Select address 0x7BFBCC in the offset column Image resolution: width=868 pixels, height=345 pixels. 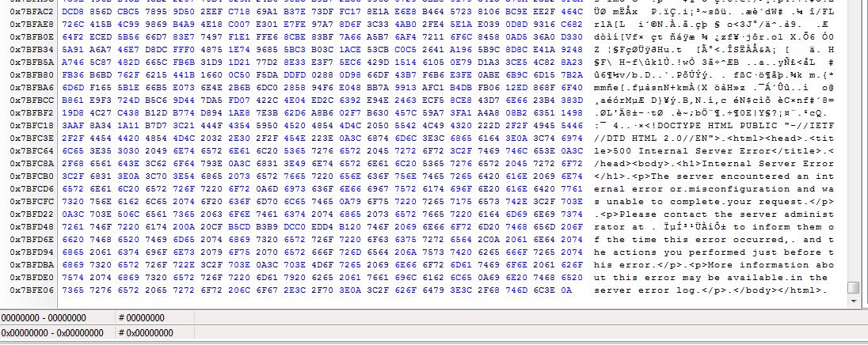[32, 100]
